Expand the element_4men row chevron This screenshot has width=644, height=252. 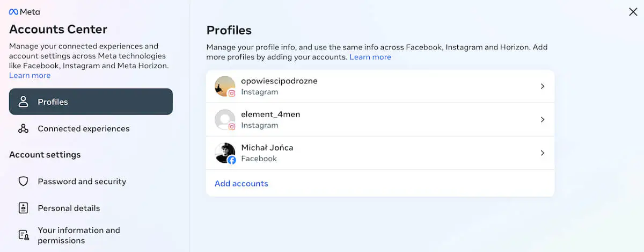pos(543,120)
